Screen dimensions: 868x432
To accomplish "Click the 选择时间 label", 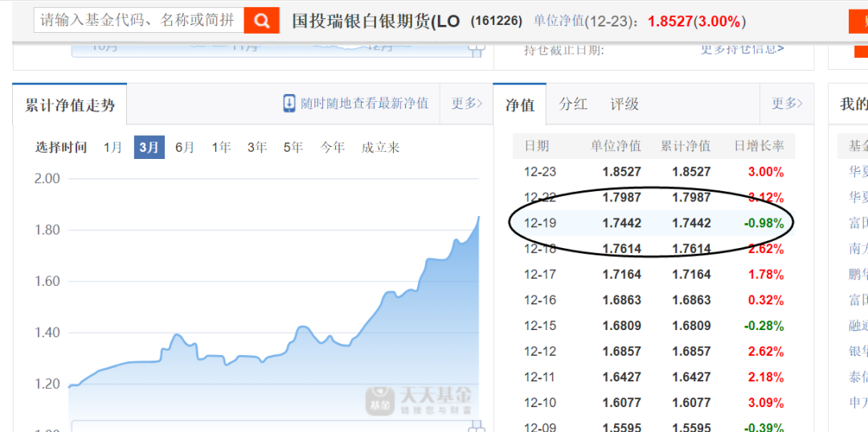I will click(61, 147).
